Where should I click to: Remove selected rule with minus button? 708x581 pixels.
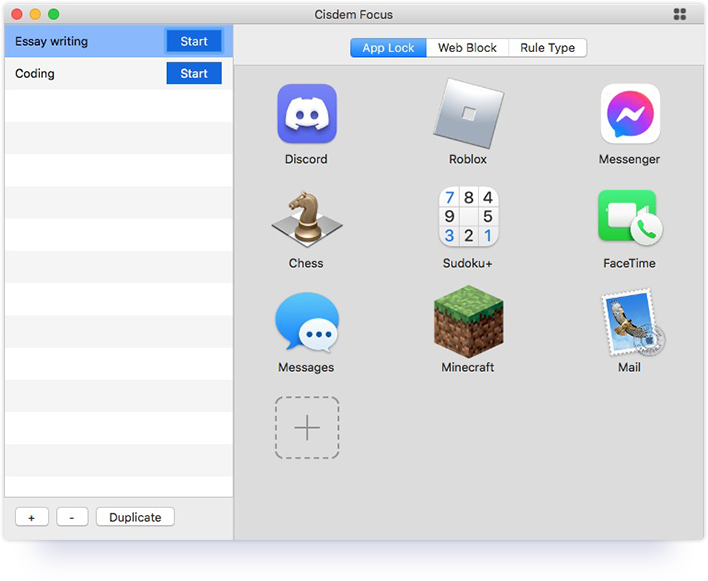coord(72,517)
